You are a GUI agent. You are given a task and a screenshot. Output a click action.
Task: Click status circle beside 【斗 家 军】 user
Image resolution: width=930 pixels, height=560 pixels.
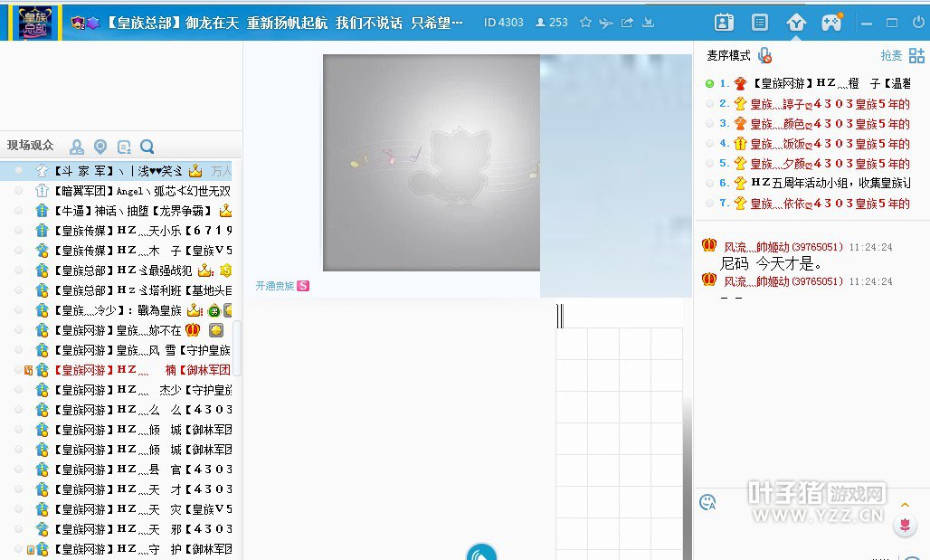[x=19, y=170]
